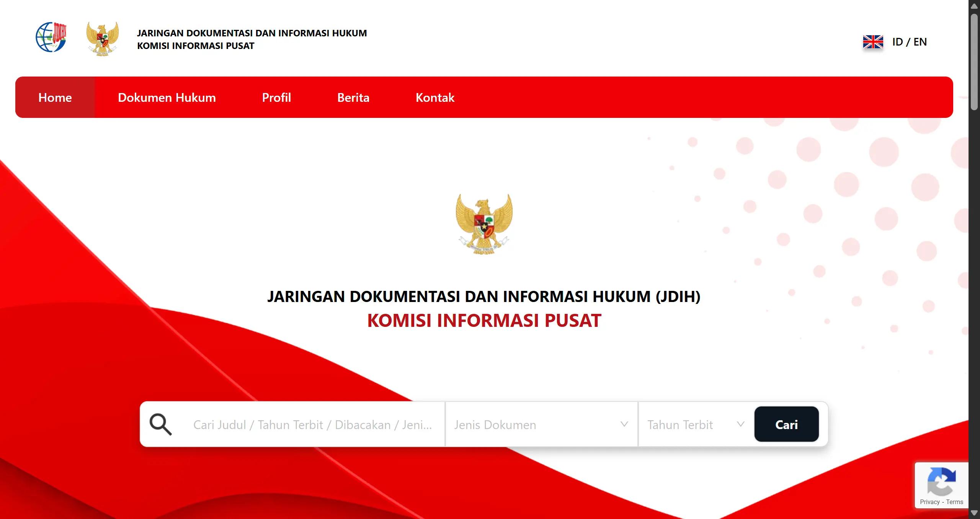Click the JDIH network globe logo
This screenshot has height=519, width=980.
click(x=51, y=38)
